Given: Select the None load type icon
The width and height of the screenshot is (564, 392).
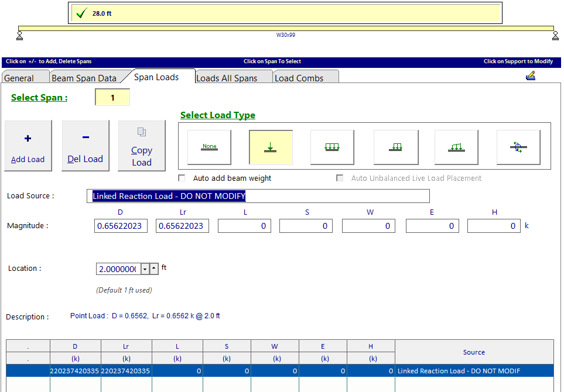Looking at the screenshot, I should (x=209, y=147).
